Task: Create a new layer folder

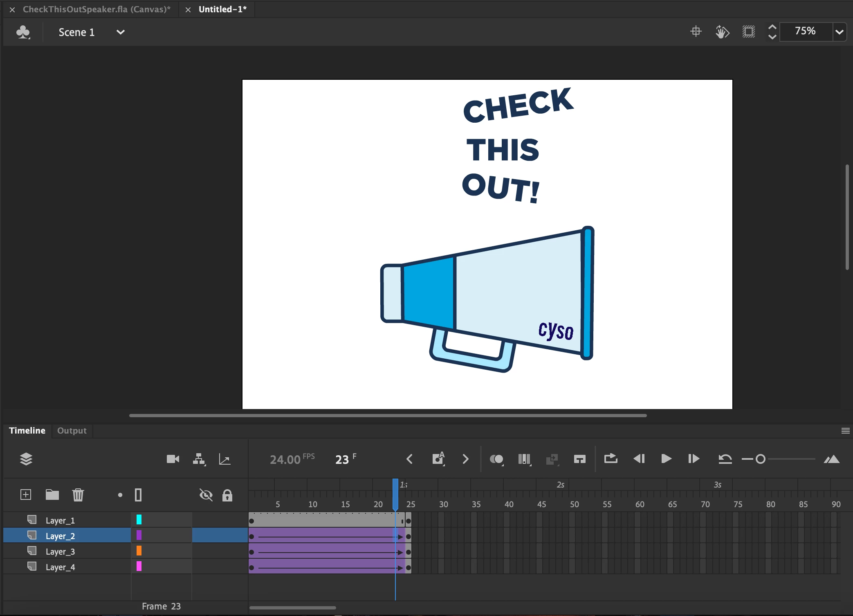Action: [x=52, y=495]
